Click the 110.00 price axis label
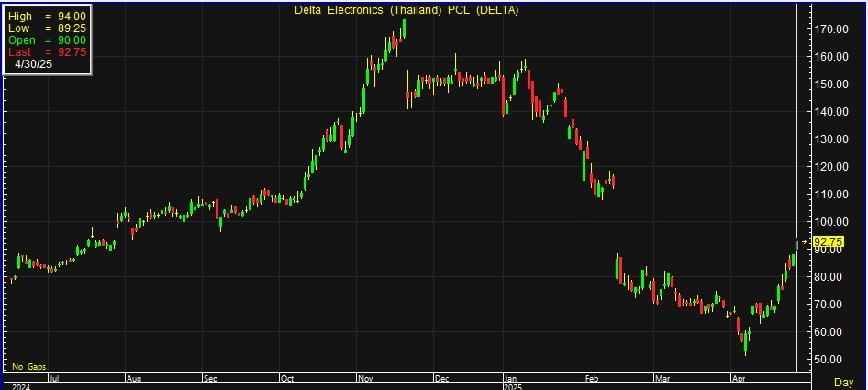 [x=832, y=195]
